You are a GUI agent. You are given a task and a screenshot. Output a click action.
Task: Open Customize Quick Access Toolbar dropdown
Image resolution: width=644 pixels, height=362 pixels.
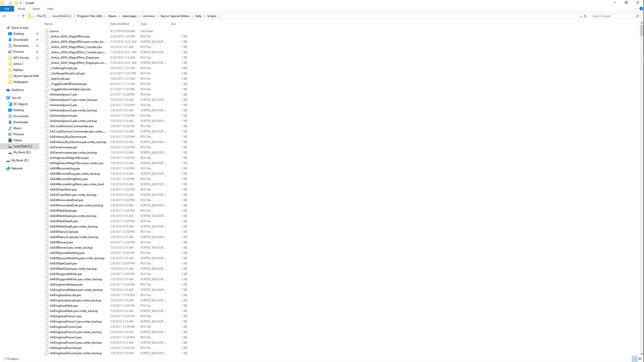(x=21, y=3)
